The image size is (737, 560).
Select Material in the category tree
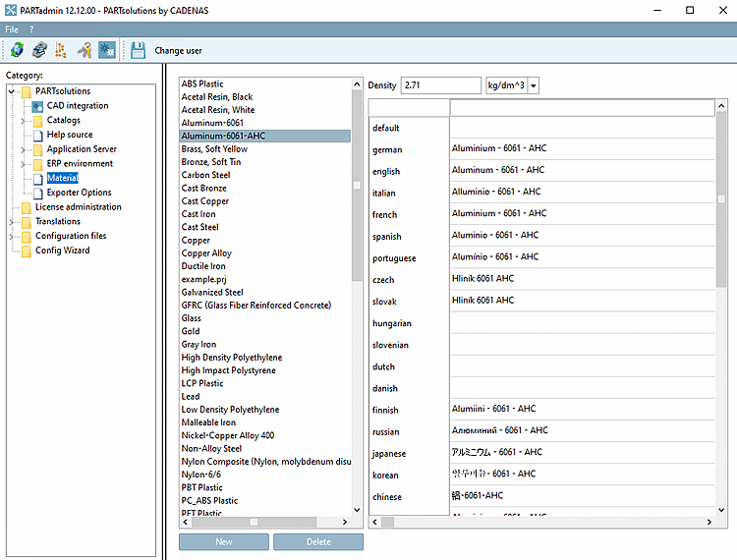(x=63, y=178)
